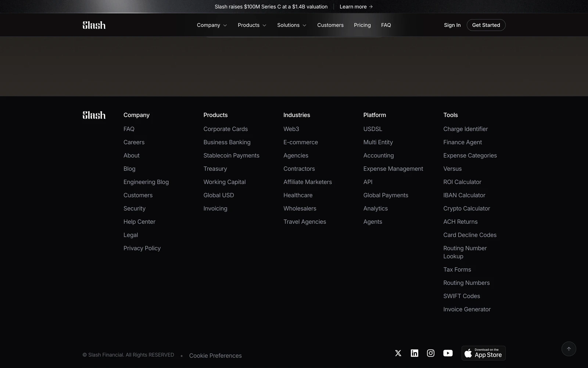Viewport: 588px width, 368px height.
Task: Click the Download on the App Store badge
Action: pyautogui.click(x=484, y=353)
